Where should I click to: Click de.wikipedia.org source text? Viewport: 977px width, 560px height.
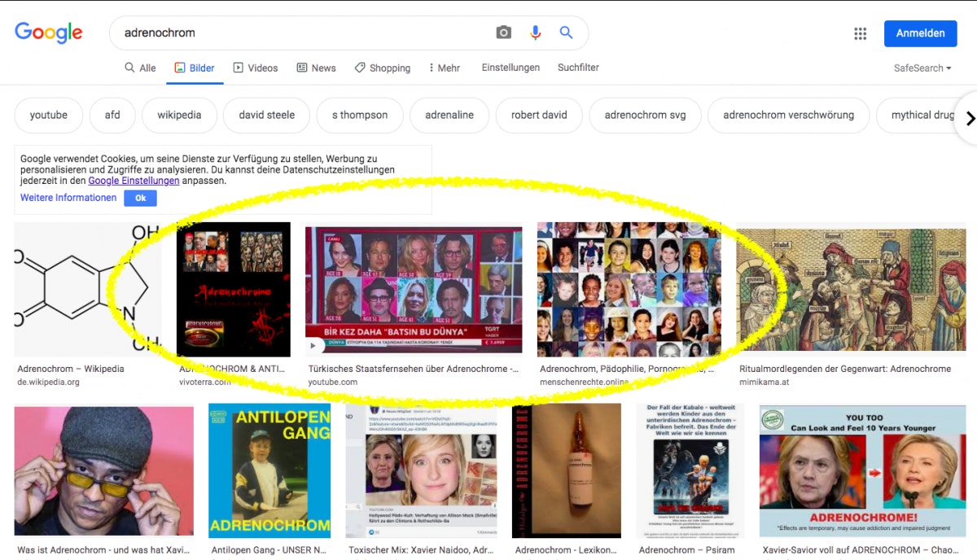tap(48, 382)
